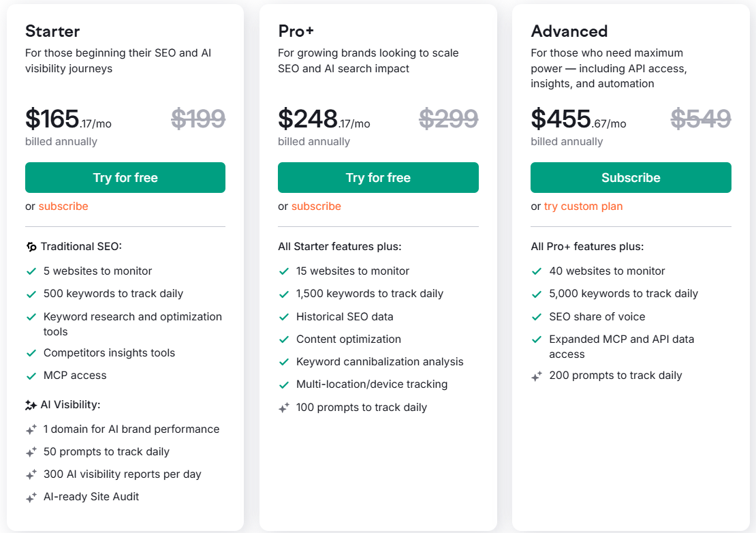Viewport: 756px width, 533px height.
Task: Click the checkmark beside 'SEO share of voice'
Action: pos(536,316)
